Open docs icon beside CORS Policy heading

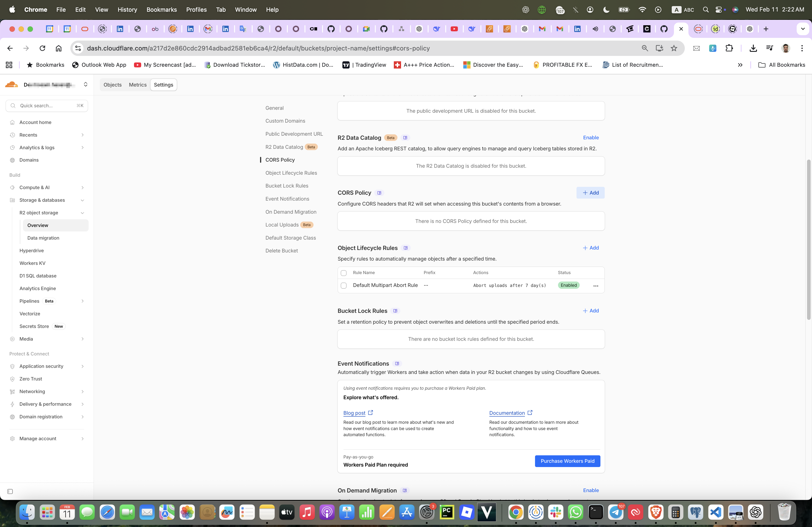[379, 193]
